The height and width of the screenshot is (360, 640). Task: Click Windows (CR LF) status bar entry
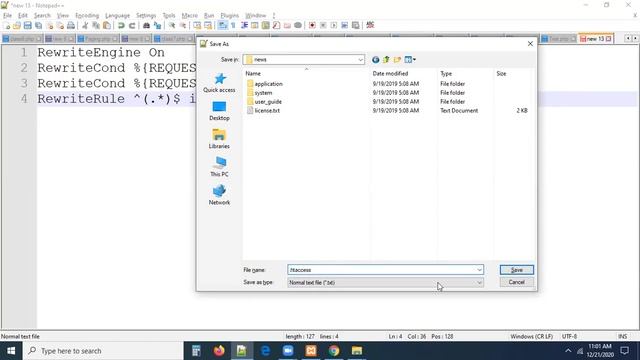(x=531, y=336)
